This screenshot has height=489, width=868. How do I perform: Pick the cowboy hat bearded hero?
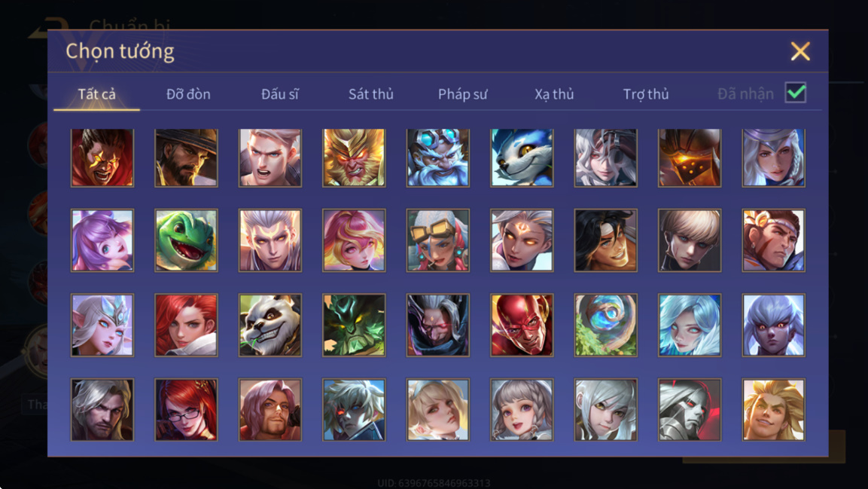pos(186,157)
